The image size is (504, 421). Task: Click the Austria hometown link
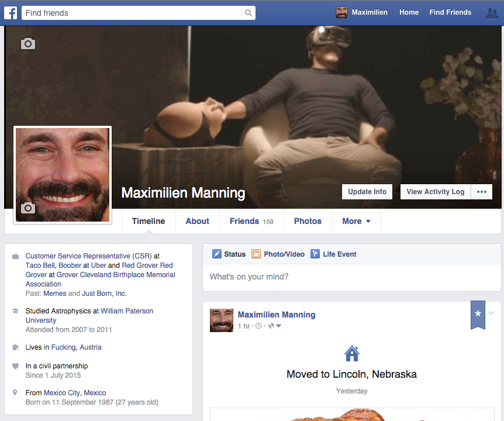point(76,347)
